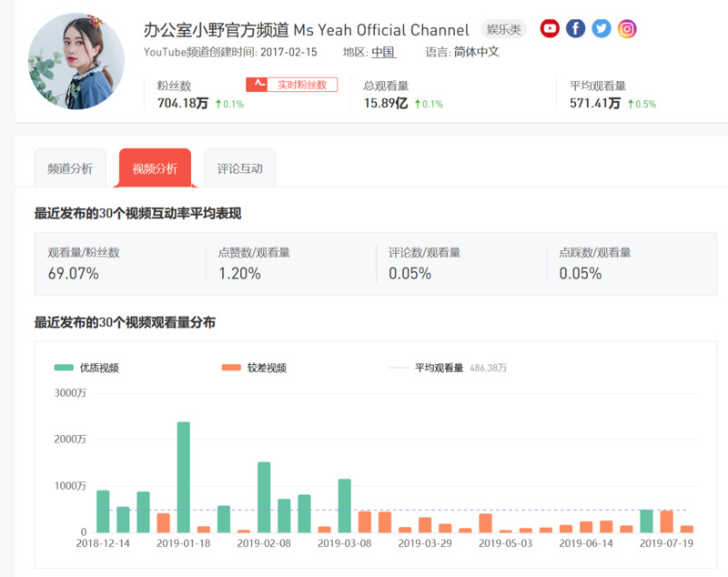Click the real-time follower pulse icon

point(259,85)
